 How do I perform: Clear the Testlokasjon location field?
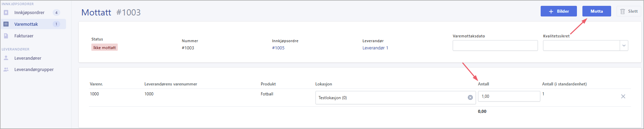coord(470,97)
